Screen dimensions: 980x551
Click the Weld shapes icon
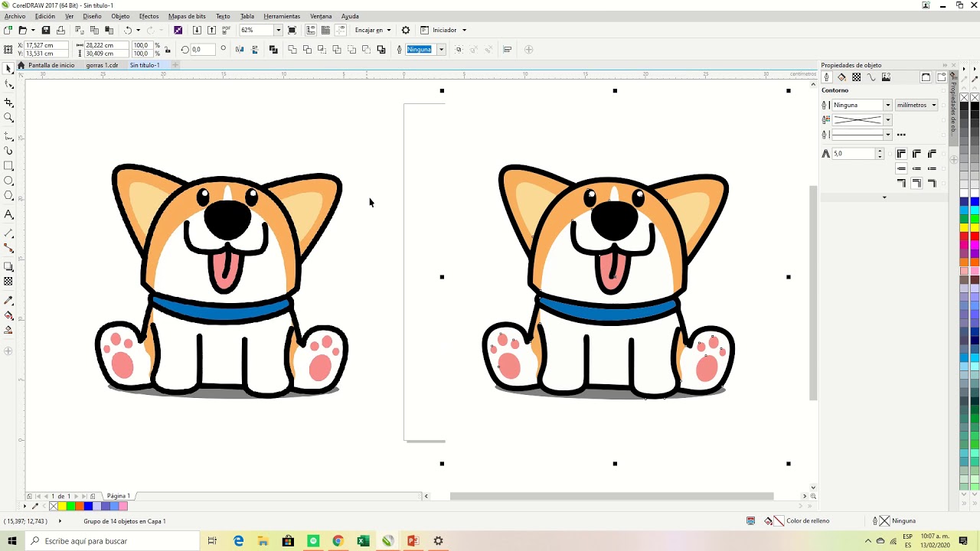tap(292, 49)
